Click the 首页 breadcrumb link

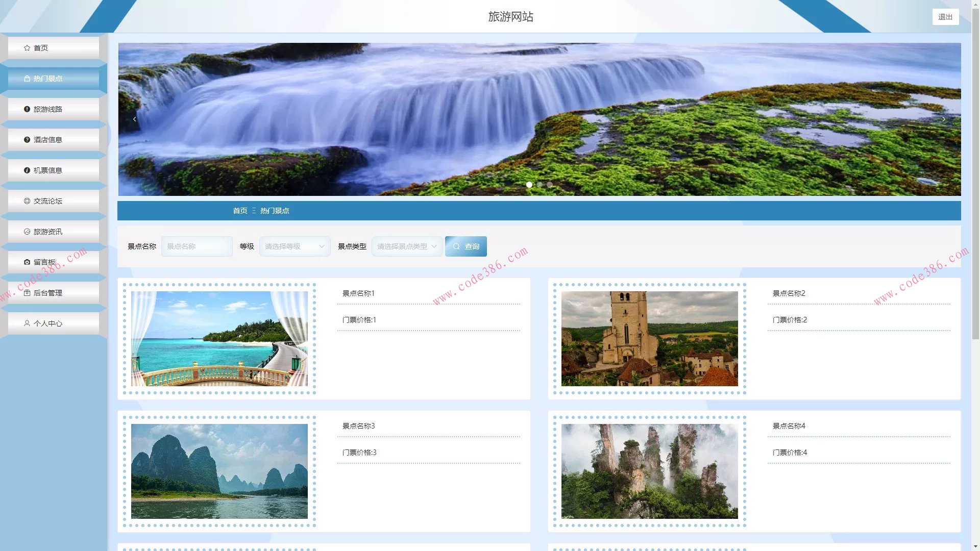pos(240,211)
